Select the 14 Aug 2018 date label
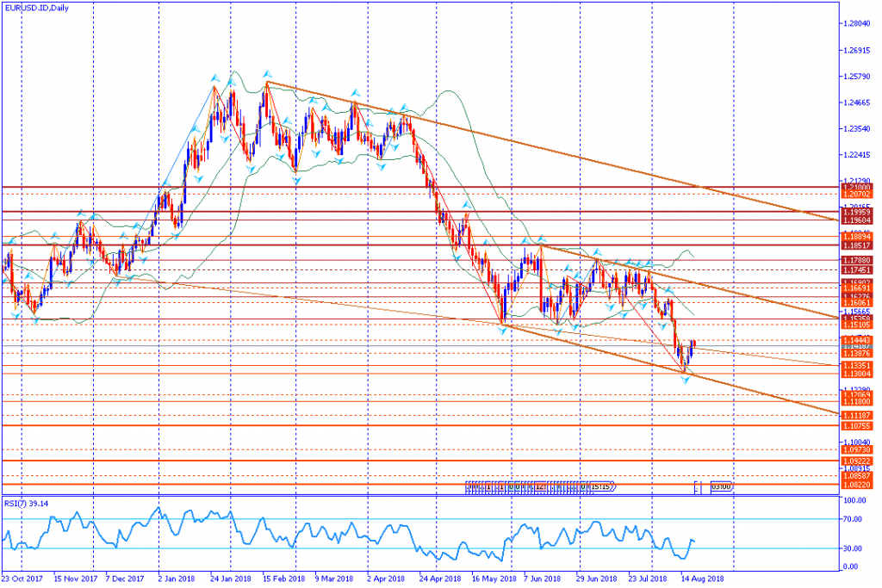 pyautogui.click(x=704, y=579)
